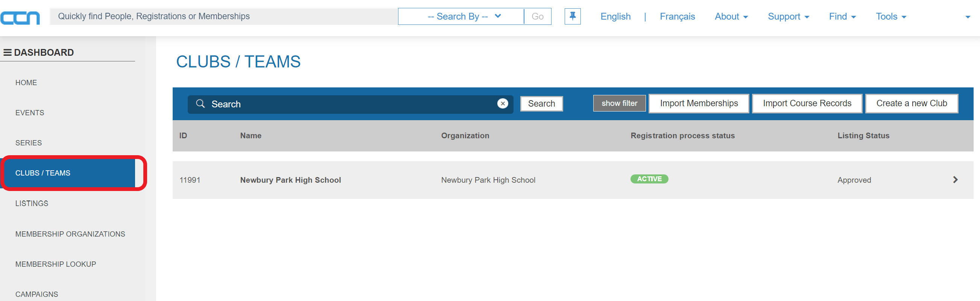
Task: Click Create a new Club button
Action: (x=911, y=103)
